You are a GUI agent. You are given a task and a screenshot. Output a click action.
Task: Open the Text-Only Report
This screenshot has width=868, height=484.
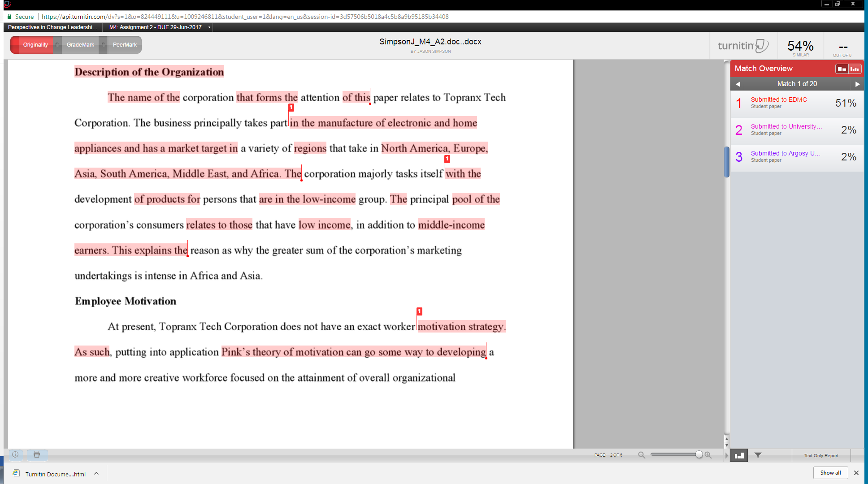click(821, 455)
